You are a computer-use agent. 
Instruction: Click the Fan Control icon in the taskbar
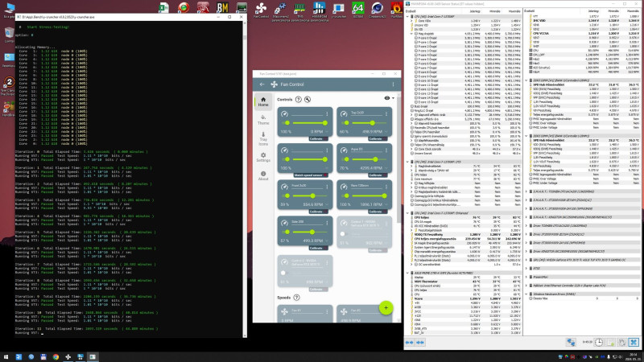[68, 357]
